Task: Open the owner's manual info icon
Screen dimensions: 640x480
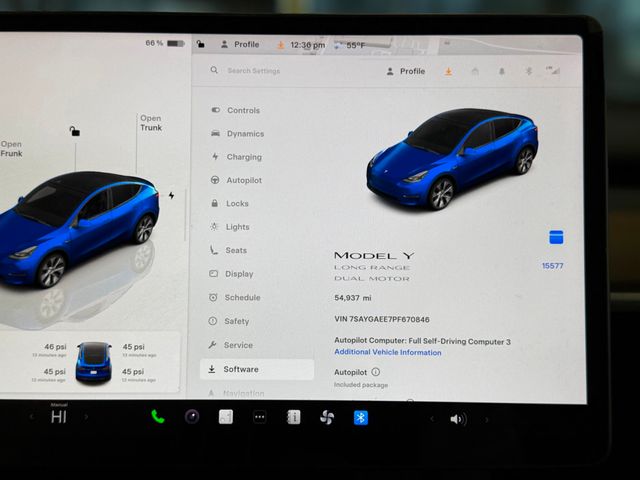Action: [293, 417]
